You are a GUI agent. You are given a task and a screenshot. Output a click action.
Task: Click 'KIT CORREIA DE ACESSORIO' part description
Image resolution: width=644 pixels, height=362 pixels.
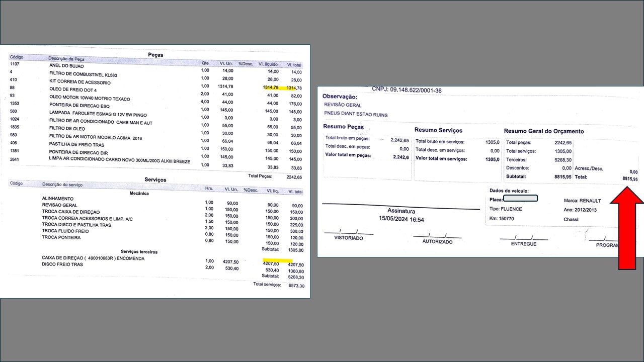tap(79, 82)
